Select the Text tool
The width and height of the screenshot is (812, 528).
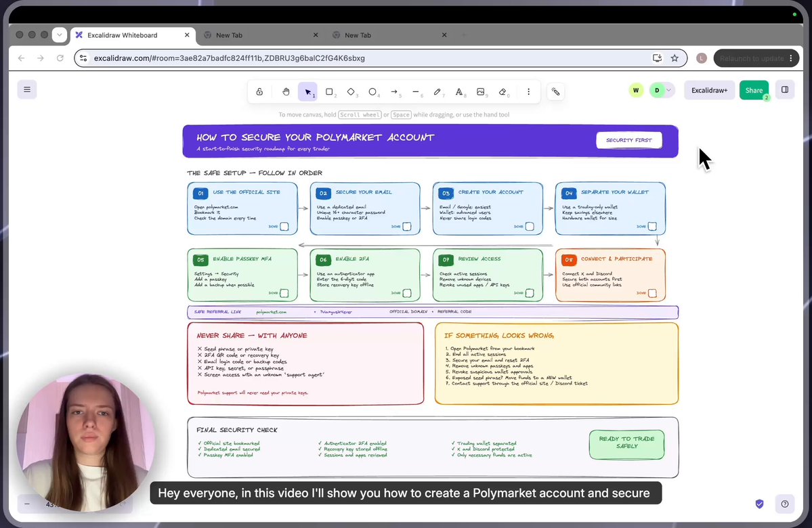pyautogui.click(x=458, y=91)
